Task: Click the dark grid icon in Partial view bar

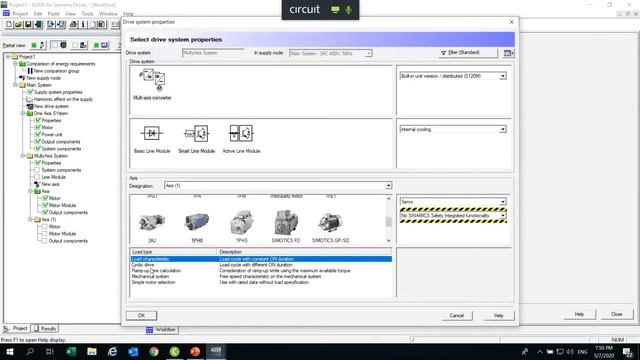Action: click(63, 45)
